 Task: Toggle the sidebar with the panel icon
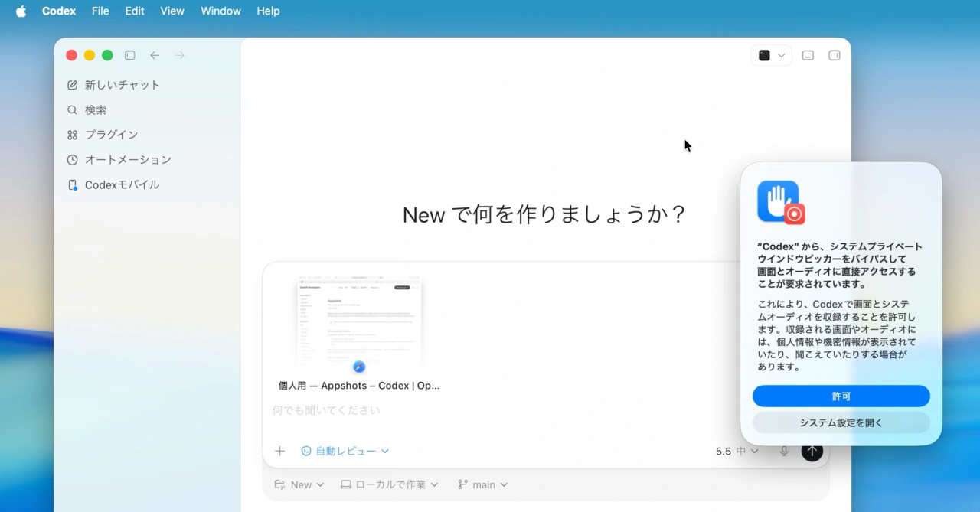130,55
